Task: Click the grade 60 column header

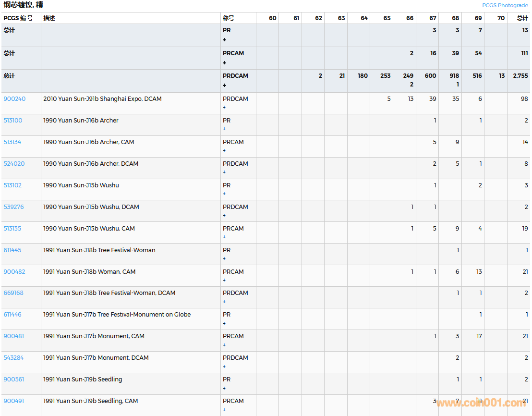Action: pyautogui.click(x=272, y=18)
